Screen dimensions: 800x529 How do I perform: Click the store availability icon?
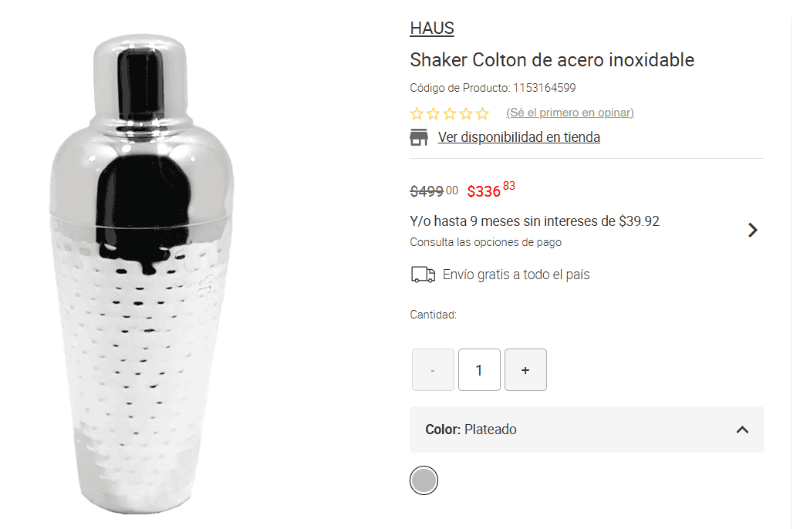[x=419, y=137]
